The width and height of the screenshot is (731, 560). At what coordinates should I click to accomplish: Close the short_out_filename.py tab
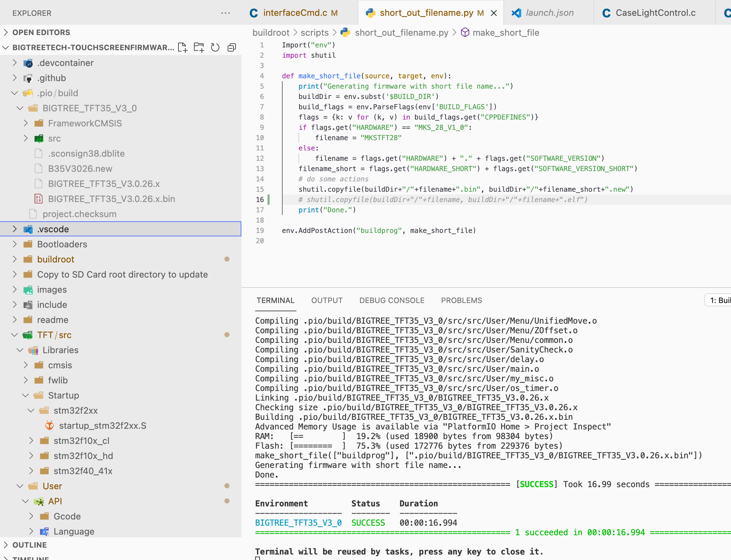click(x=494, y=13)
